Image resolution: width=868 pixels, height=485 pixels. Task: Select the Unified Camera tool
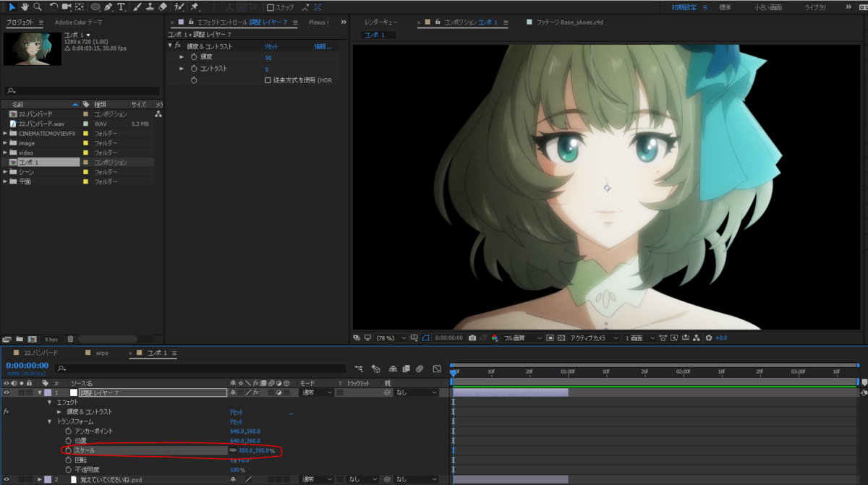[x=67, y=7]
